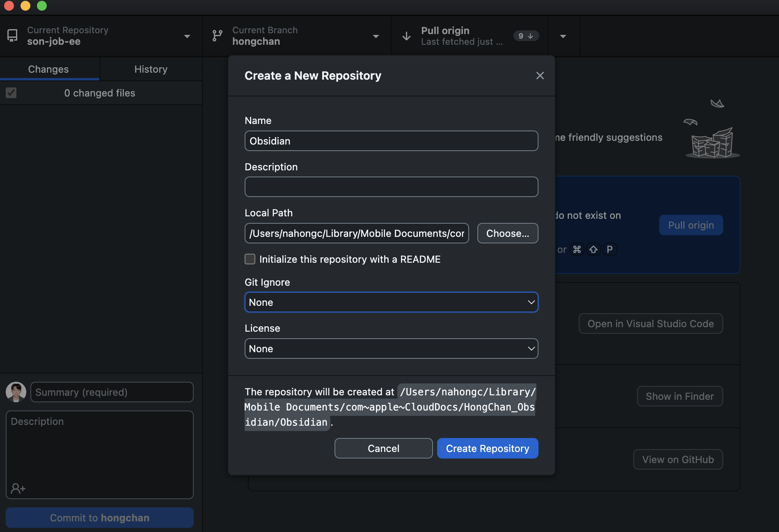Open the License dropdown
Screen dimensions: 779x532
click(x=392, y=349)
